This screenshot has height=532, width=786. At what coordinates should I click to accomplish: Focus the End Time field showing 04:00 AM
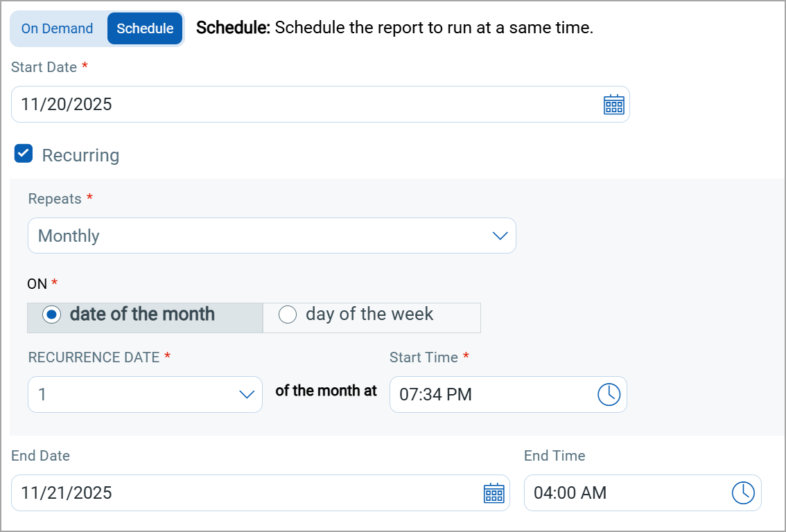(x=624, y=493)
